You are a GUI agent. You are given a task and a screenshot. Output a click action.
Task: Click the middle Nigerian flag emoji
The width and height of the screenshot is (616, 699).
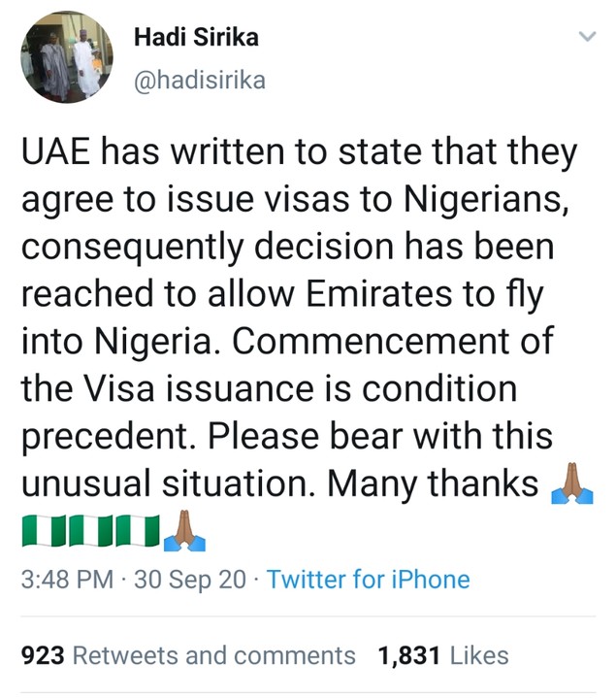click(x=91, y=531)
